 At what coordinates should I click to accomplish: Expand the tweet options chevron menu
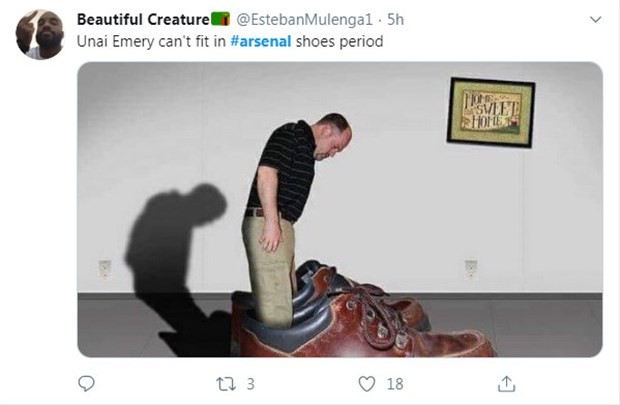[596, 20]
